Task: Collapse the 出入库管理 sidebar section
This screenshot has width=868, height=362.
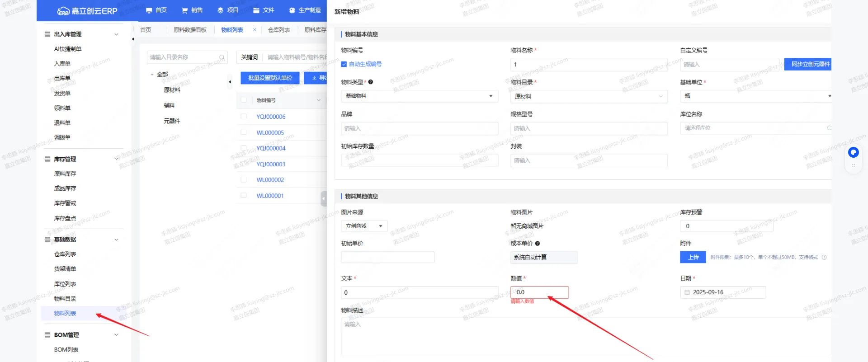Action: tap(116, 34)
